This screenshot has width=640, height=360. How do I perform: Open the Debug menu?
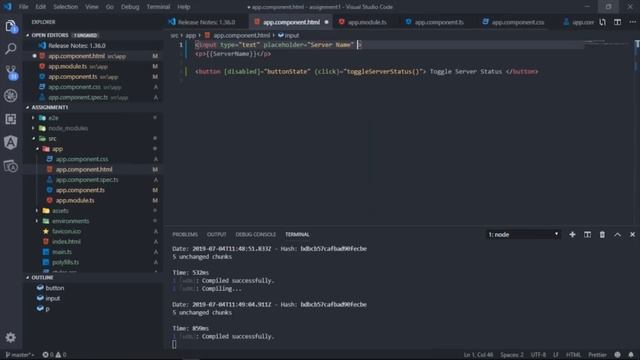click(130, 7)
